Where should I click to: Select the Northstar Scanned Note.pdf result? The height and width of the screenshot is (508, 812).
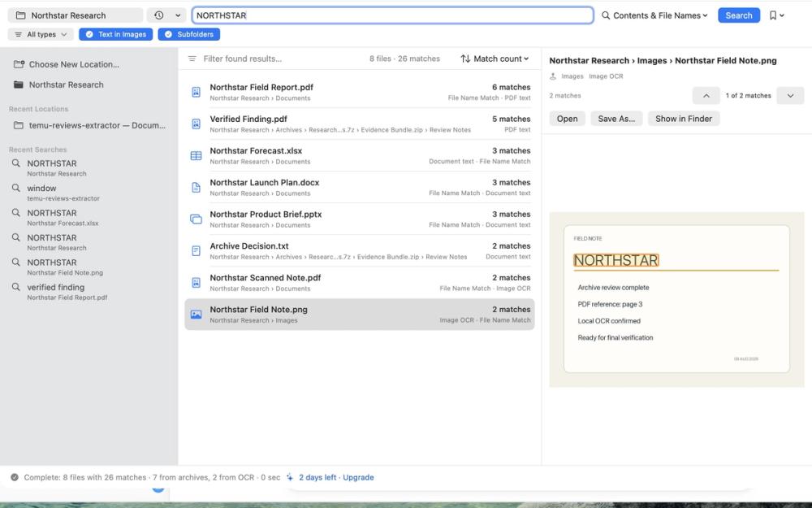pos(360,283)
